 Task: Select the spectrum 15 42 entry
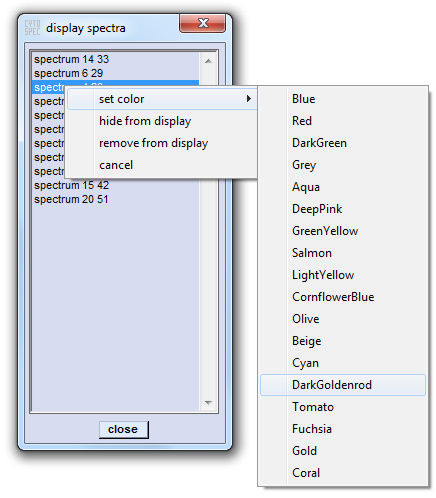(x=115, y=185)
